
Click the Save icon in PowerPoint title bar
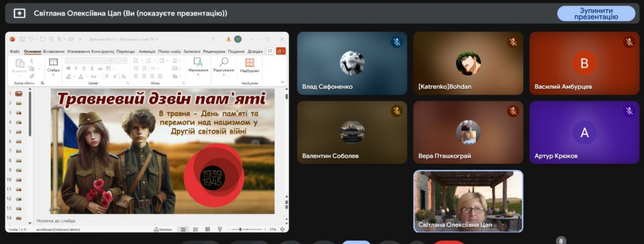tap(22, 39)
